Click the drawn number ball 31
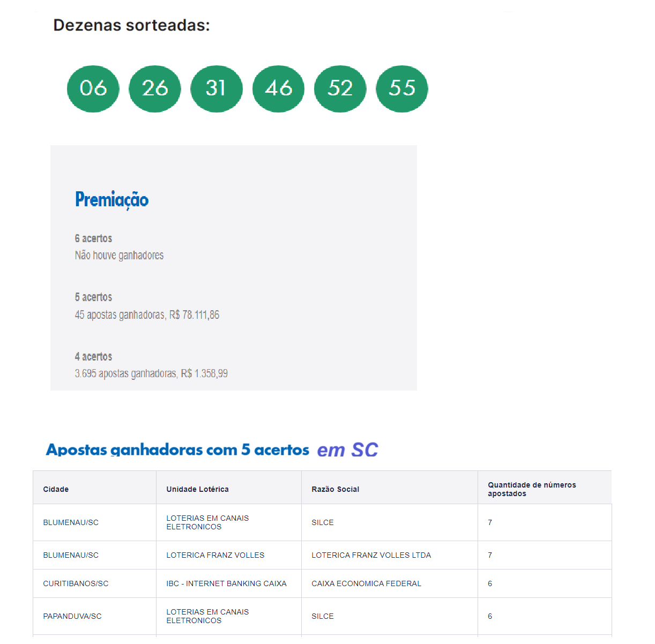Viewport: 655px width, 644px height. pos(217,89)
